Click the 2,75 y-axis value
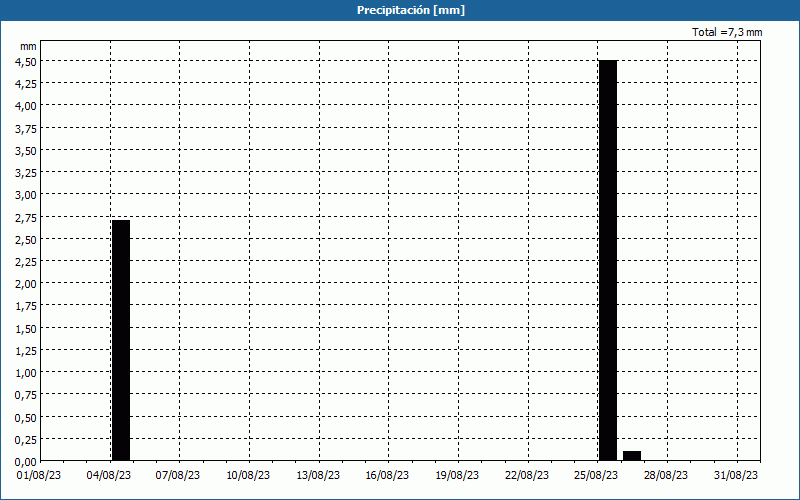800x500 pixels. point(26,217)
